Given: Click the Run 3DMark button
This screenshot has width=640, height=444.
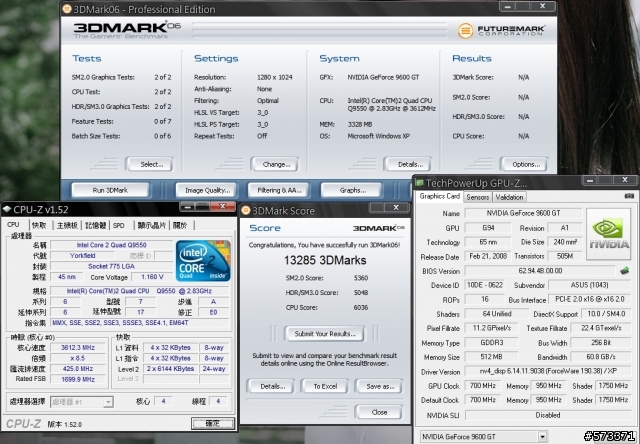Looking at the screenshot, I should click(110, 190).
